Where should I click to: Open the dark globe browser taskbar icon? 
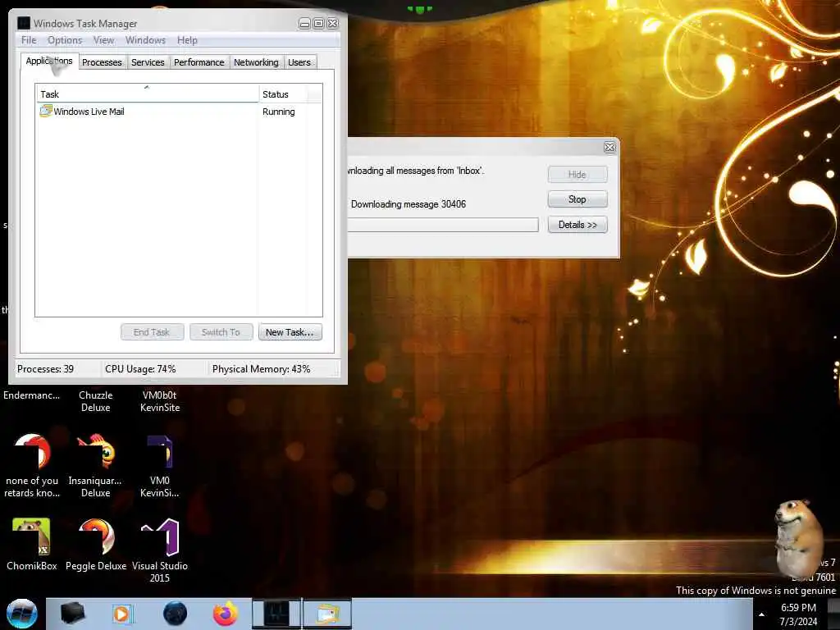click(175, 614)
